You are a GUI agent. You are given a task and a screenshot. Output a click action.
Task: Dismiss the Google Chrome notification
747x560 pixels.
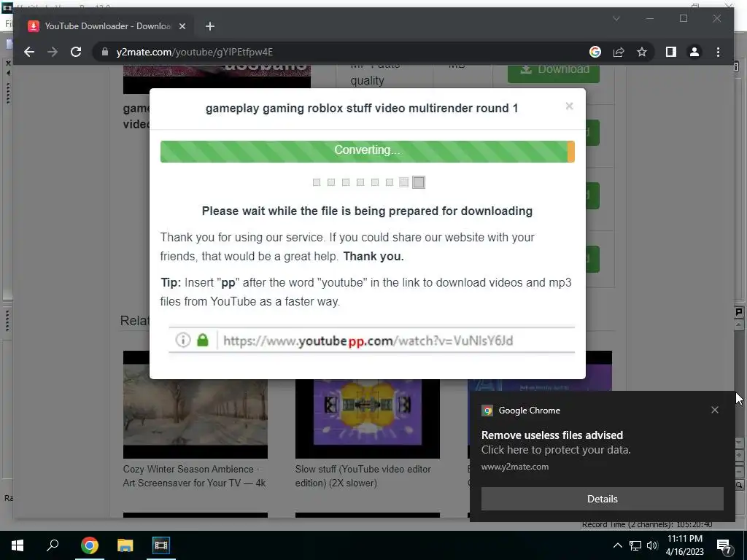[715, 410]
